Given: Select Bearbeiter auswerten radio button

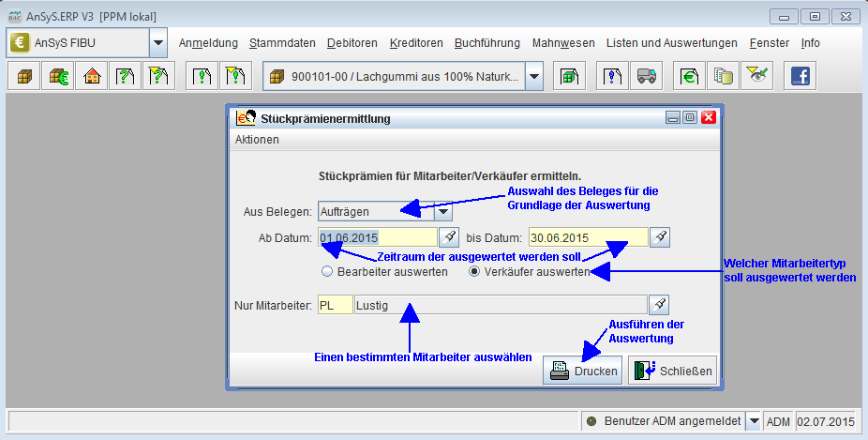Looking at the screenshot, I should (x=327, y=271).
